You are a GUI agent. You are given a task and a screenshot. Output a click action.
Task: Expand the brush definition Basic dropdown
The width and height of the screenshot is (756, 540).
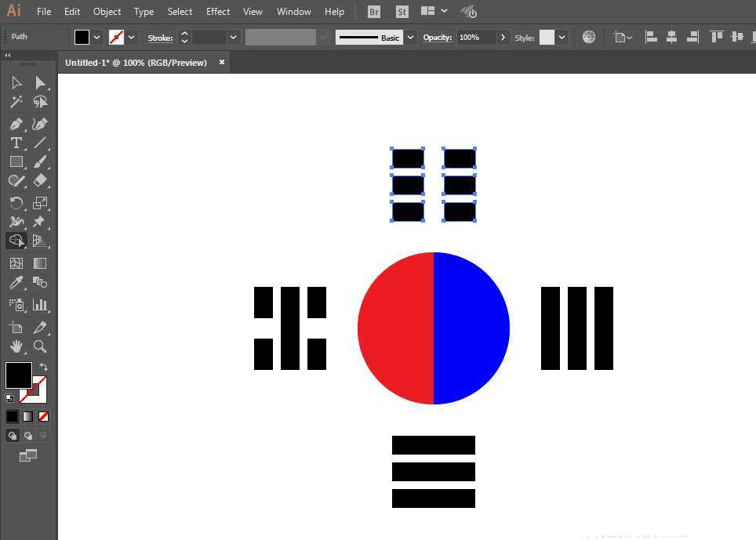tap(409, 37)
